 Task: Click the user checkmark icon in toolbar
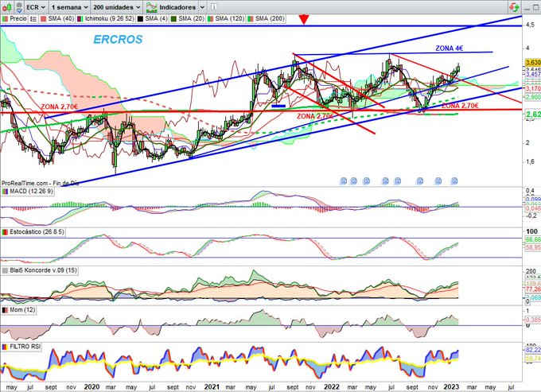19,7
